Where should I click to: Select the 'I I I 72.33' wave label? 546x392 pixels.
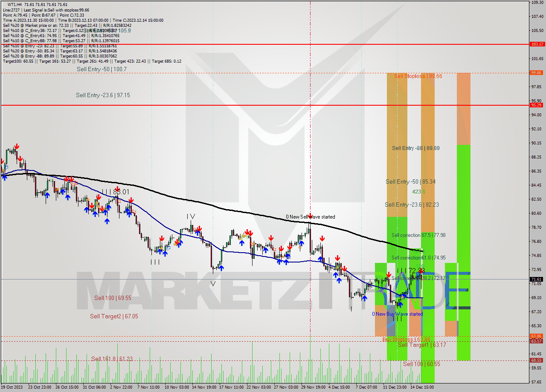pos(411,271)
